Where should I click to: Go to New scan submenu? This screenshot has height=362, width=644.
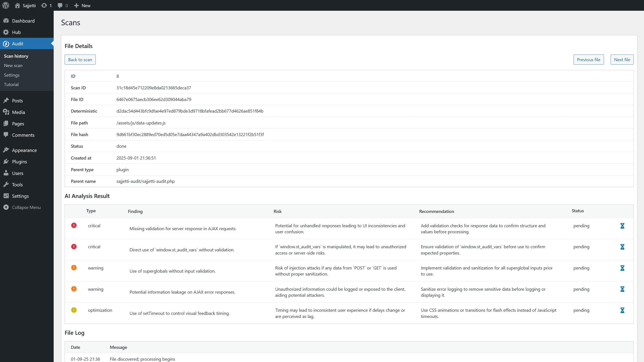13,65
